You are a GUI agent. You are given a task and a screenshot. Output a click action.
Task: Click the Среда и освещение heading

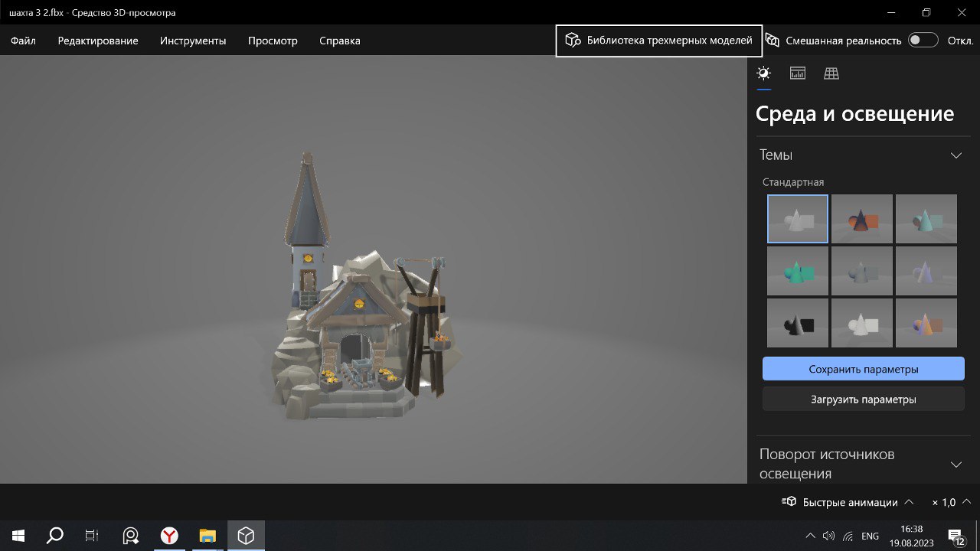pos(854,114)
